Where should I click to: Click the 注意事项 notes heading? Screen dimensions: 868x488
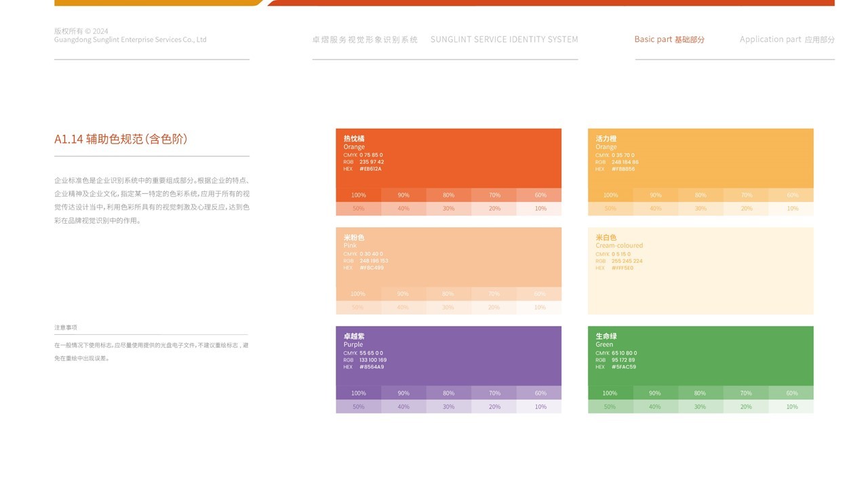coord(66,327)
